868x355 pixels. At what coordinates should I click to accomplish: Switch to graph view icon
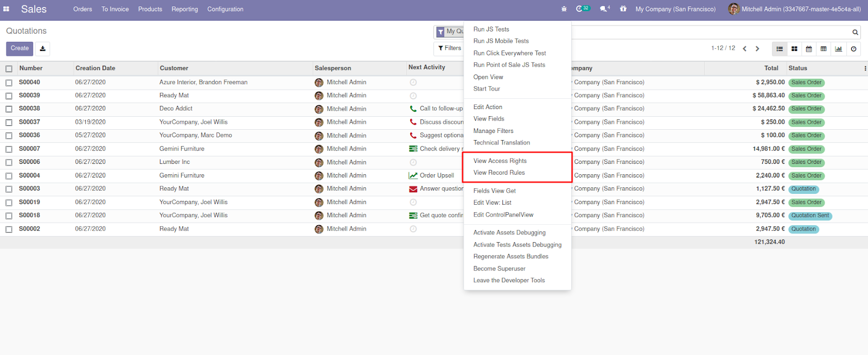(x=839, y=49)
